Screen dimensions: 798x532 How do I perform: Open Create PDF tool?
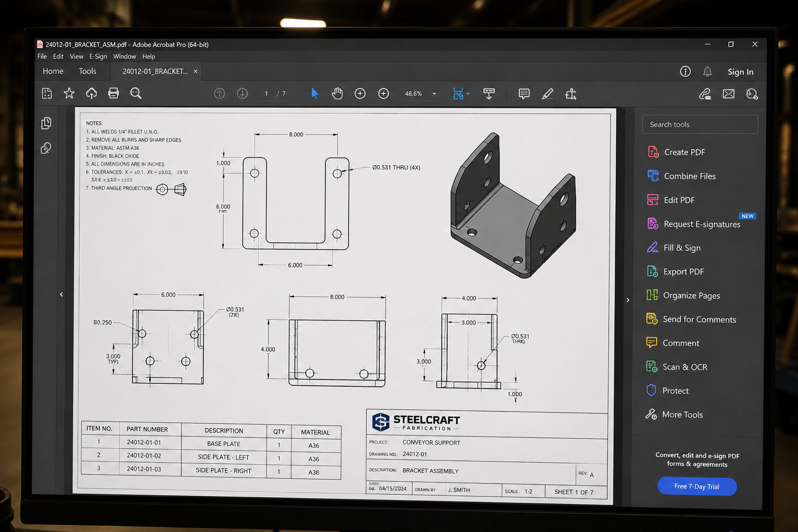[x=677, y=152]
